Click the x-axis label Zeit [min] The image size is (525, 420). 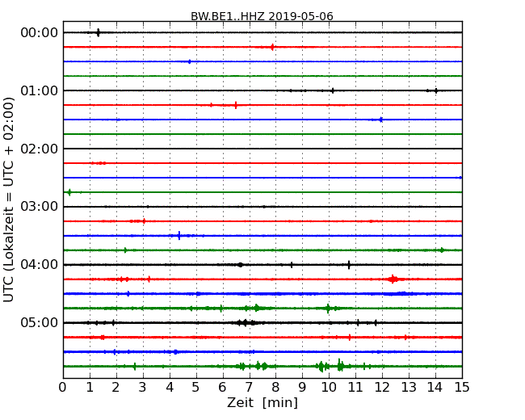pos(262,402)
